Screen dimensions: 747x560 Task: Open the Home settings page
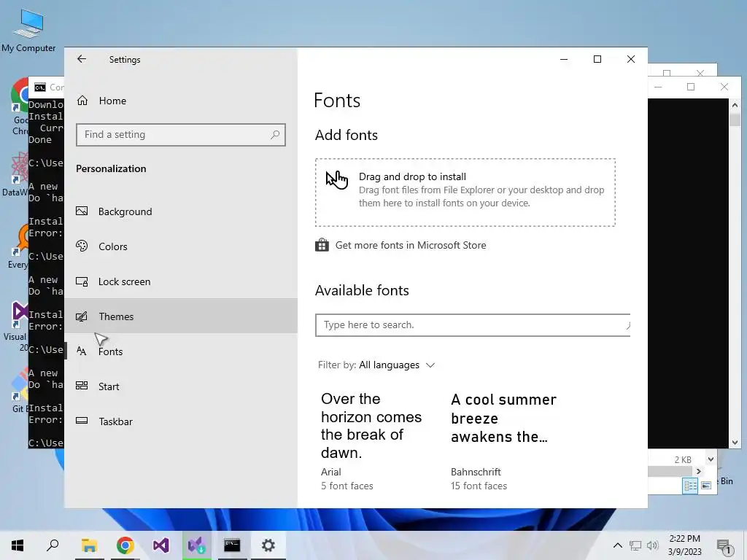coord(181,101)
